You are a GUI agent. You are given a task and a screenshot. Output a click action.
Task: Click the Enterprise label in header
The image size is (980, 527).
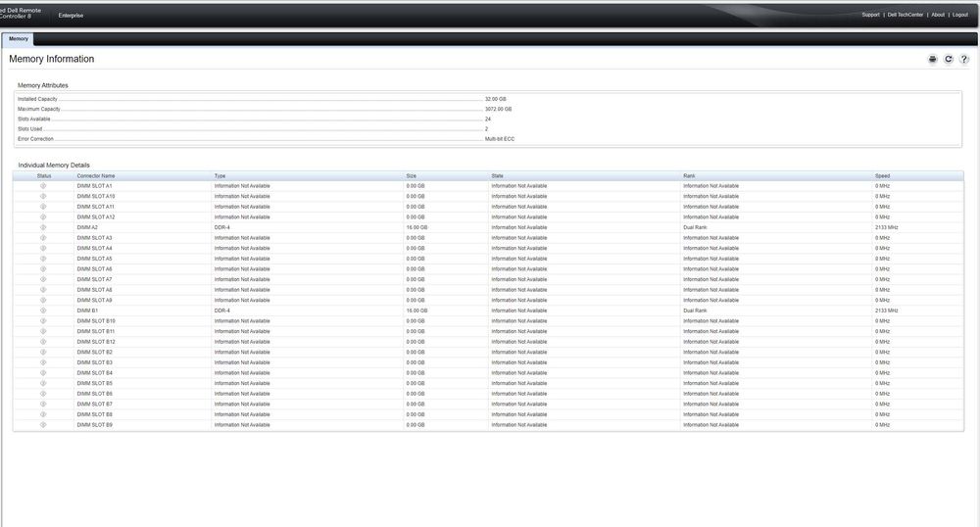[x=71, y=15]
